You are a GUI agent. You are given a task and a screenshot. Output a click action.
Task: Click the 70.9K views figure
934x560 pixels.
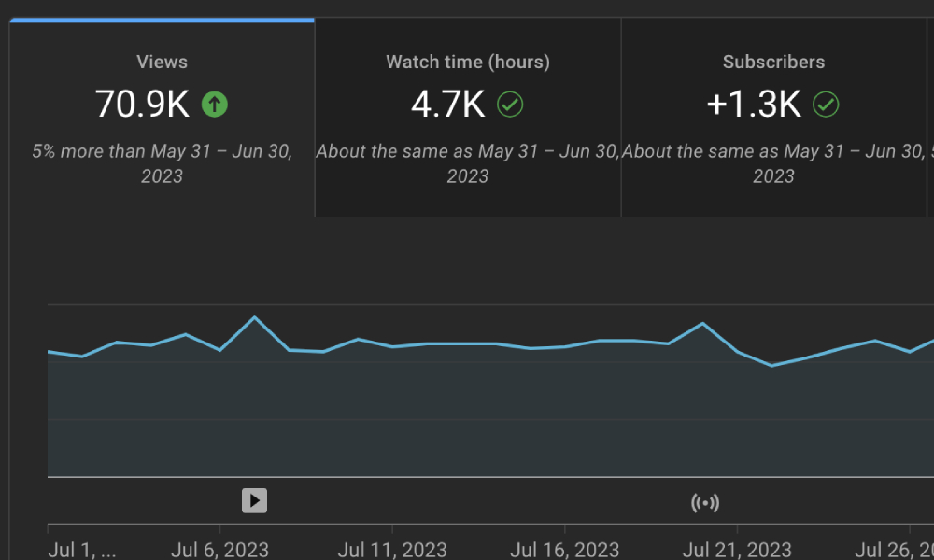[142, 105]
